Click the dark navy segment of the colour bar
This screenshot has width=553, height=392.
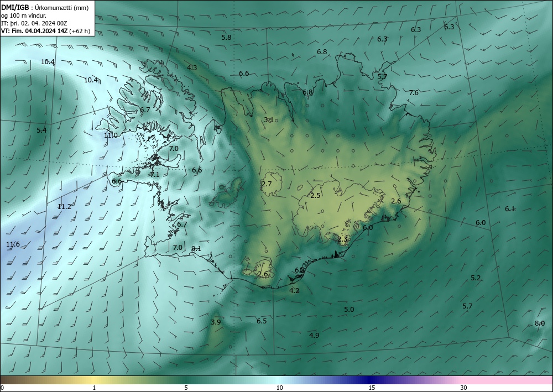pos(368,380)
